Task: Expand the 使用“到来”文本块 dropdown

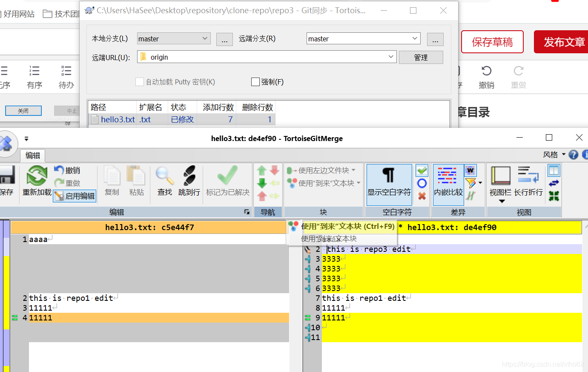Action: point(359,183)
